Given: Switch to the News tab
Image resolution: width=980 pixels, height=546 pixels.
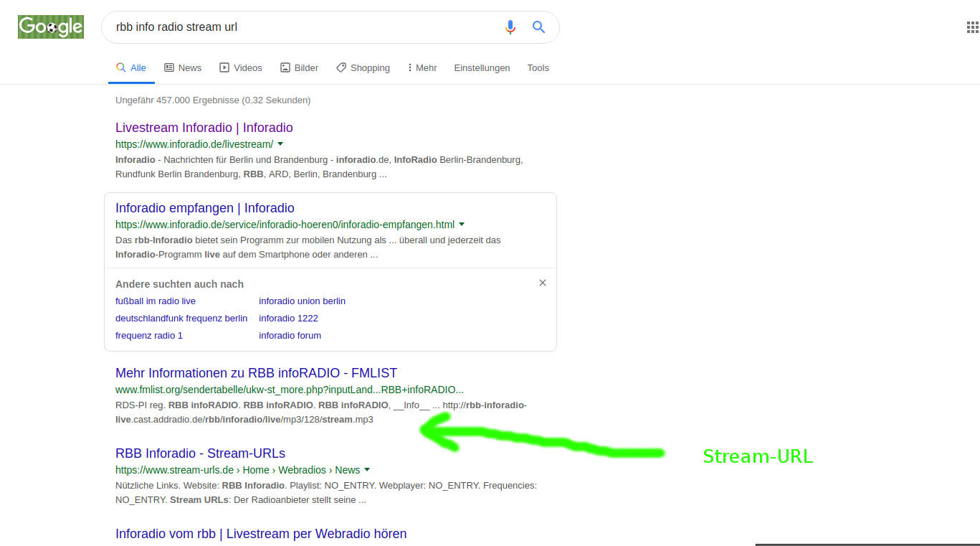Looking at the screenshot, I should point(183,67).
